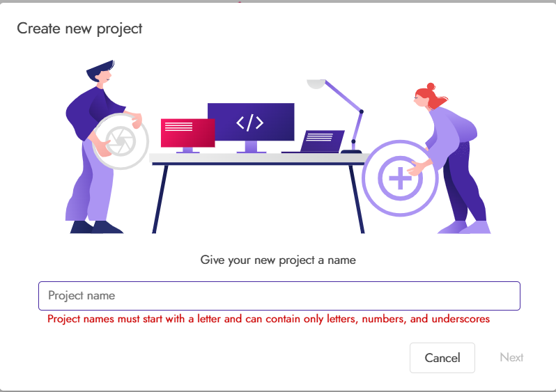The height and width of the screenshot is (392, 556).
Task: Click the lamp shade at top
Action: tap(316, 84)
